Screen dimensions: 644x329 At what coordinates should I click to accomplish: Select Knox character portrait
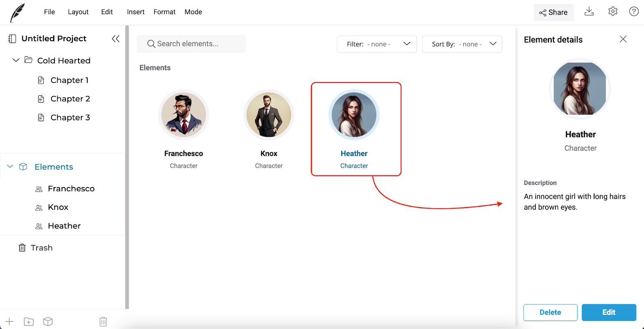point(269,115)
